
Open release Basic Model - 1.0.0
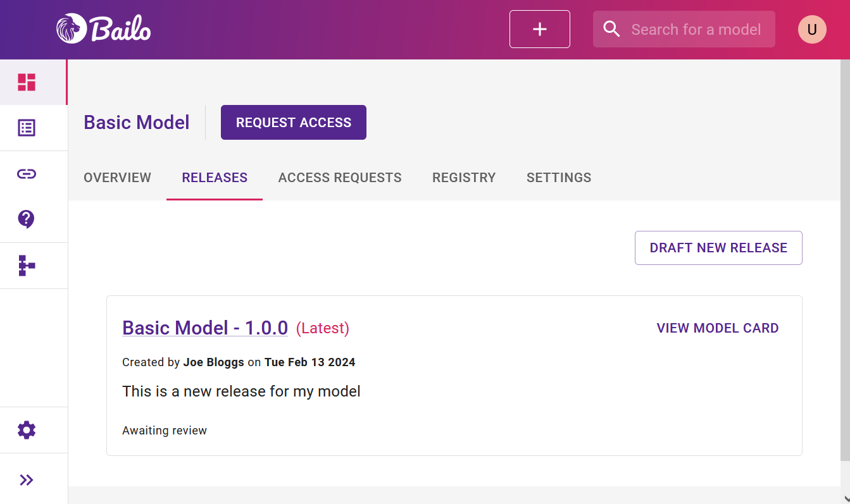205,328
